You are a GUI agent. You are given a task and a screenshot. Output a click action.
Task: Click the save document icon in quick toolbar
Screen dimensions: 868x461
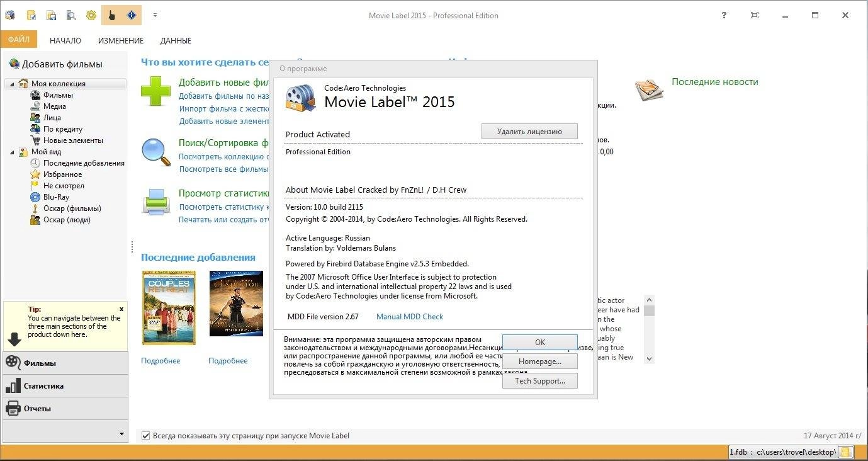[x=52, y=15]
